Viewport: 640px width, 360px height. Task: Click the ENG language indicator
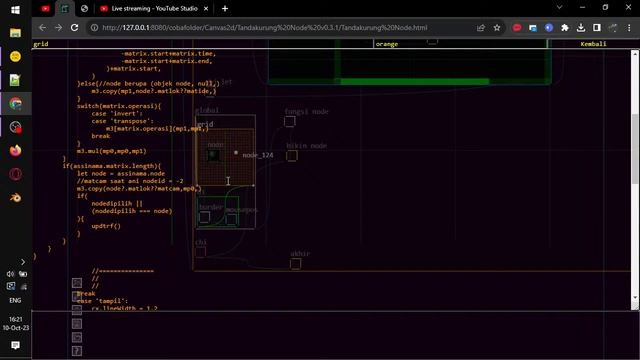click(x=16, y=300)
